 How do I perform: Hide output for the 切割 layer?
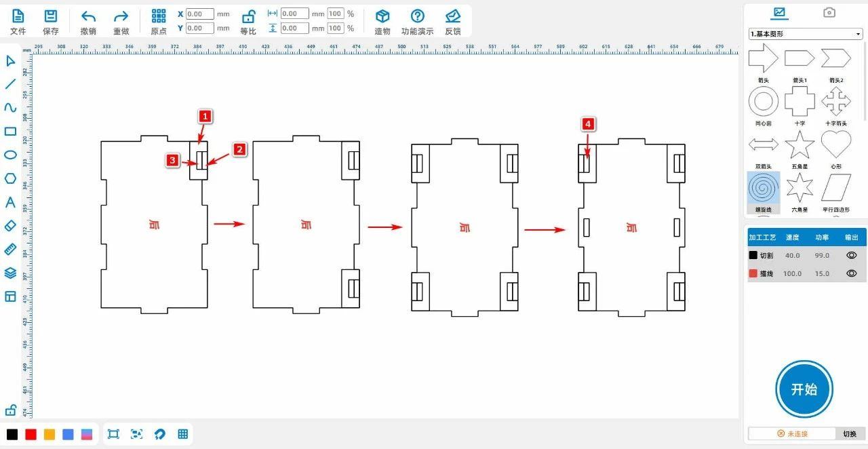pyautogui.click(x=852, y=255)
